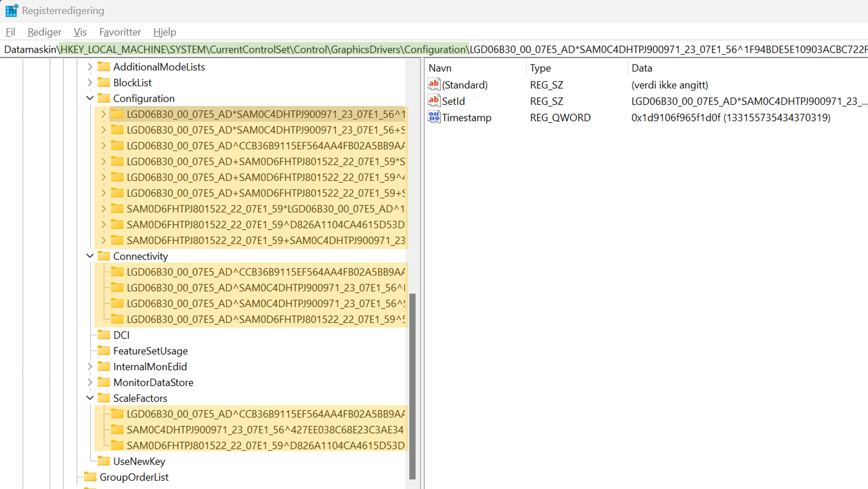
Task: Select the SetId value name
Action: pyautogui.click(x=453, y=101)
